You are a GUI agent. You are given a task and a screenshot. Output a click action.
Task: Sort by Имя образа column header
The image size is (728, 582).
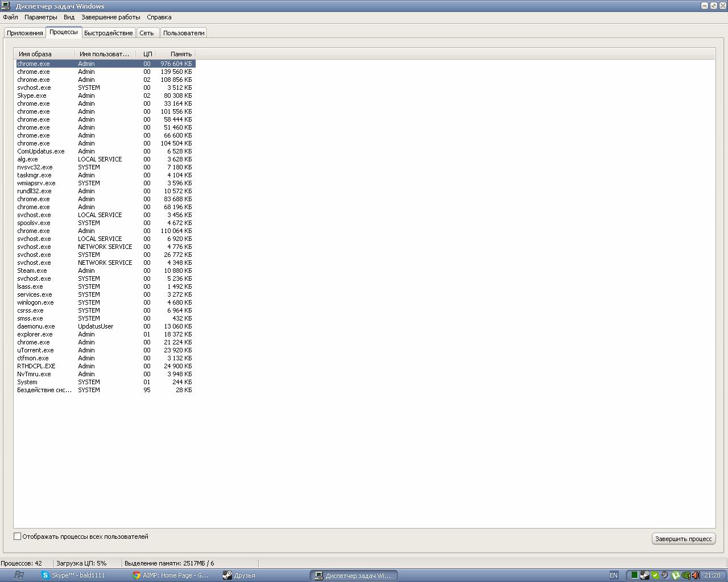tap(44, 54)
